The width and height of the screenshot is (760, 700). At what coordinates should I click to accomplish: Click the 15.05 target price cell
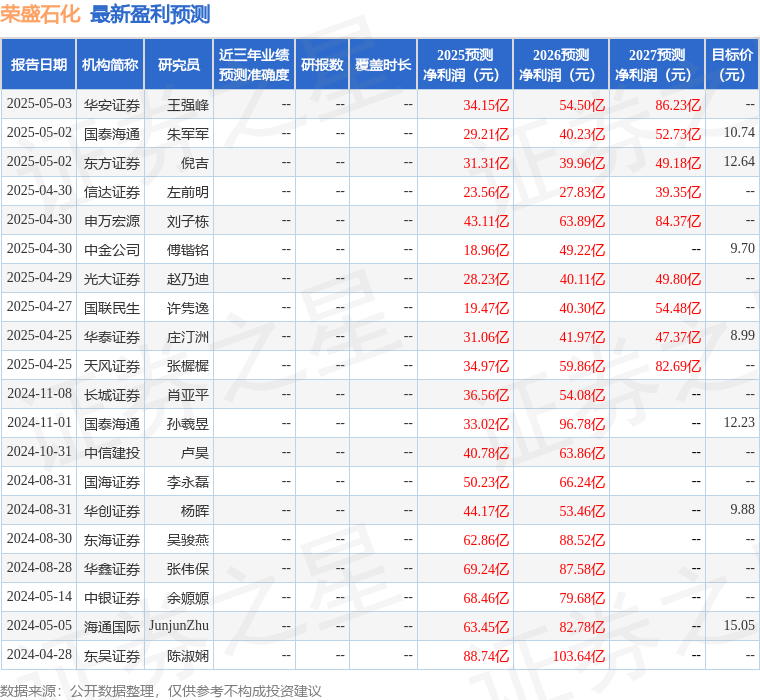click(x=739, y=626)
